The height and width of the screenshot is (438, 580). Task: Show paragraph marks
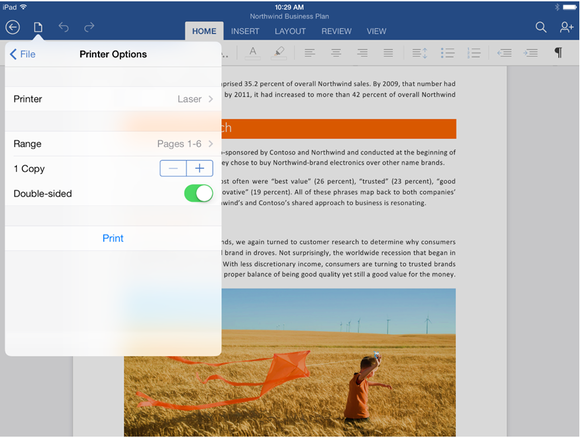click(558, 53)
